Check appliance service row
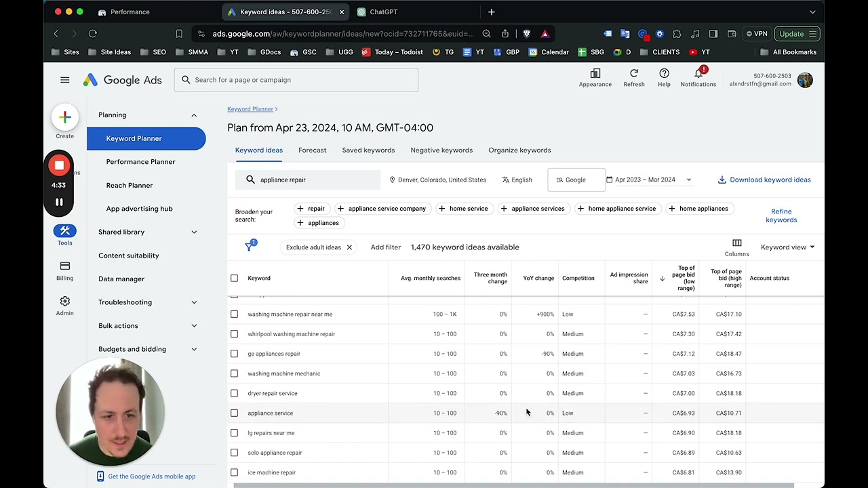The width and height of the screenshot is (868, 488). click(x=234, y=413)
